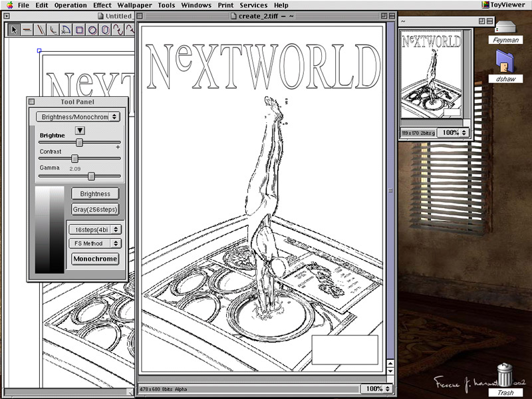This screenshot has height=399, width=532.
Task: Click the NeXTWORLD thumbnail image in small window
Action: (431, 74)
